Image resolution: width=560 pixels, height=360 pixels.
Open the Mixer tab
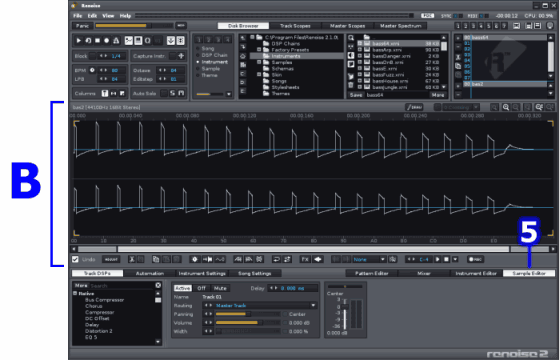tap(424, 273)
